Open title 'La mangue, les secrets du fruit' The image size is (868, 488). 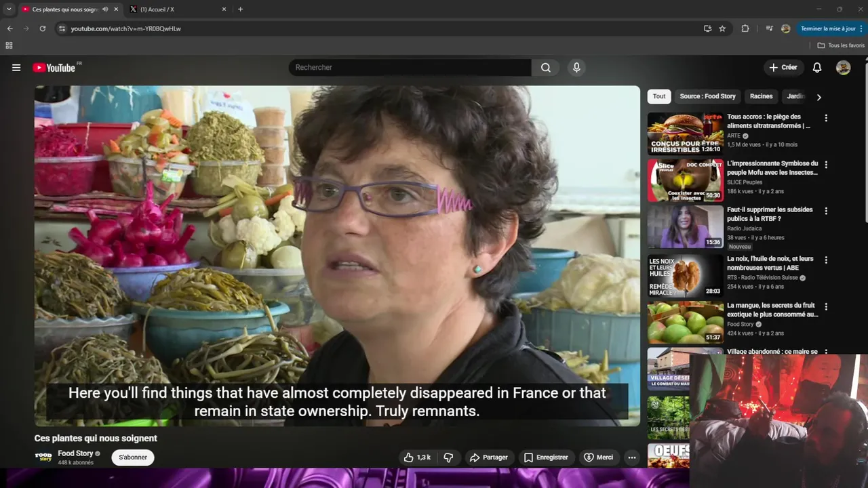click(x=772, y=310)
